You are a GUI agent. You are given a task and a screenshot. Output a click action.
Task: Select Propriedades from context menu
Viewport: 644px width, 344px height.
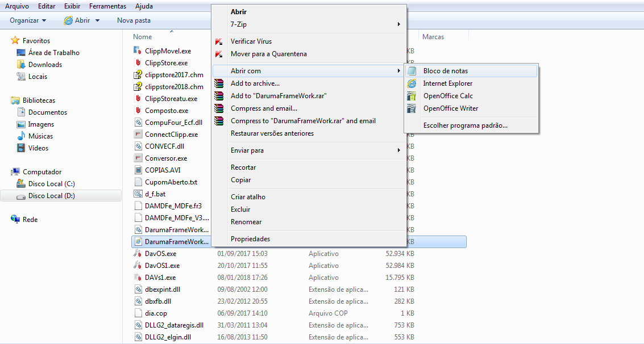pos(250,239)
